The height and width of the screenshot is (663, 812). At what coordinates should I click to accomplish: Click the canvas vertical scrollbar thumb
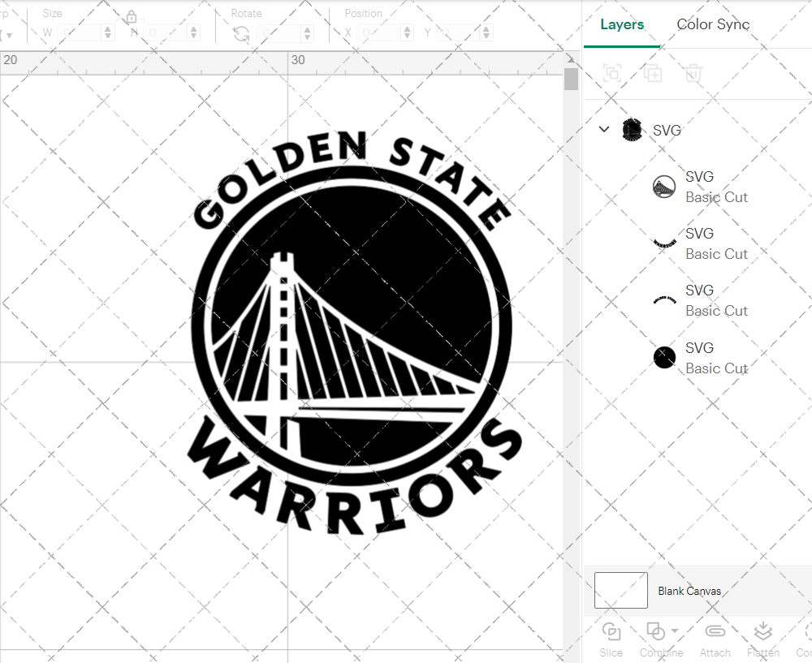coord(571,79)
